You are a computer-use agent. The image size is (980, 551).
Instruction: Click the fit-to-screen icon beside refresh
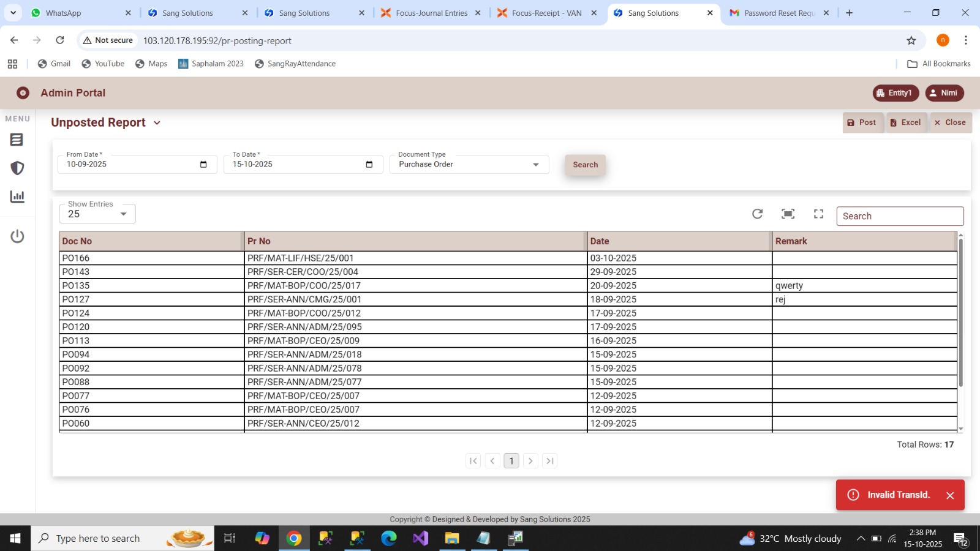788,214
